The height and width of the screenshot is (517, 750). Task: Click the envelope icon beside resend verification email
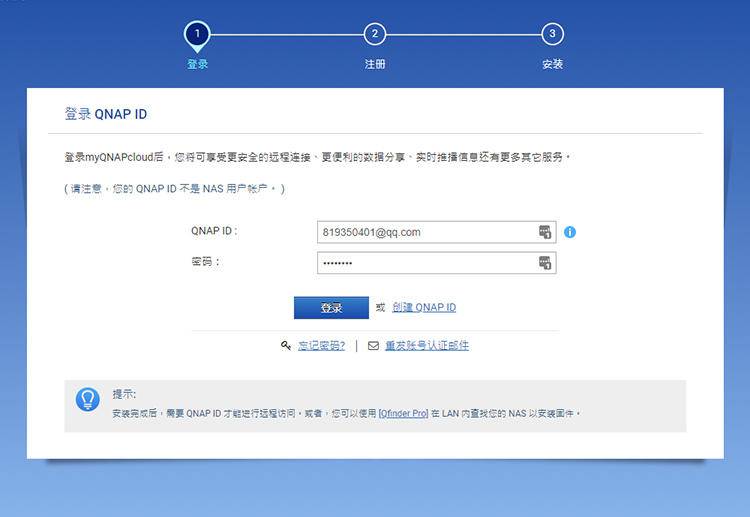point(373,345)
